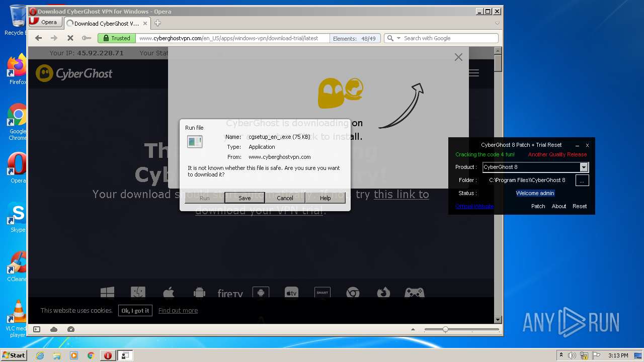Screen dimensions: 644x362
Task: Open Windows Media Player taskbar icon
Action: [74, 355]
